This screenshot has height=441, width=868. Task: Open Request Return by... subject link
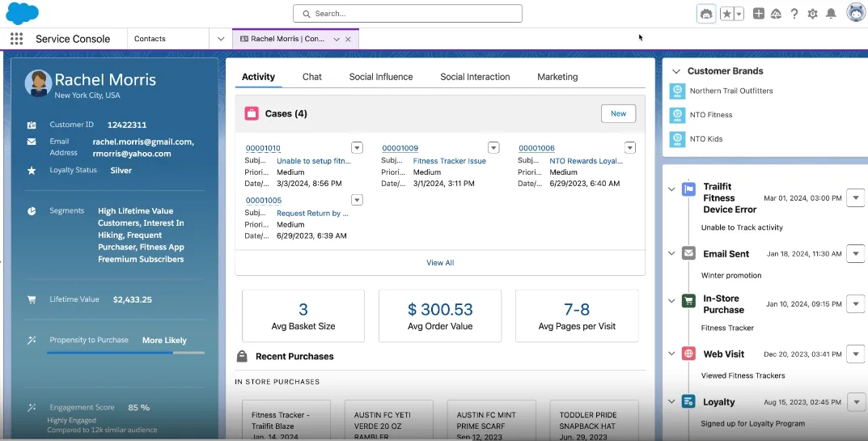pyautogui.click(x=313, y=214)
